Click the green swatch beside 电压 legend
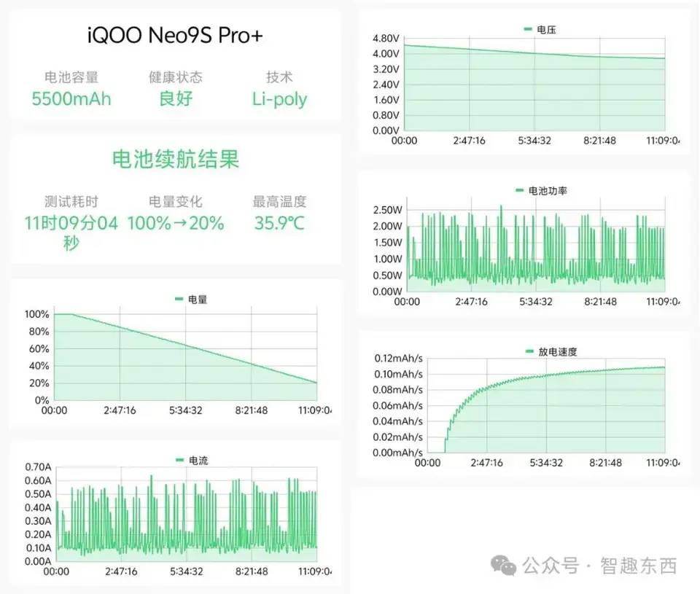The height and width of the screenshot is (594, 700). click(x=528, y=29)
